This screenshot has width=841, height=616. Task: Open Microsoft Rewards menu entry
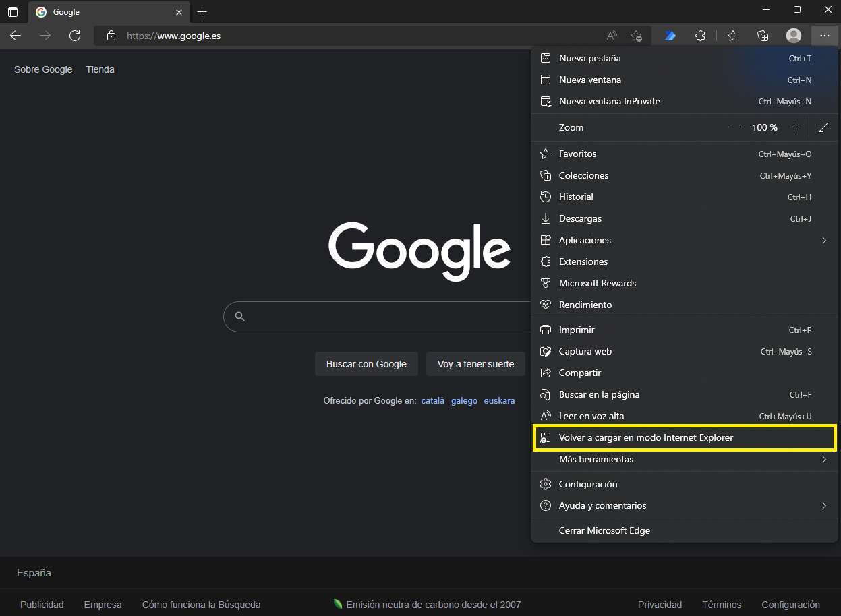click(685, 283)
